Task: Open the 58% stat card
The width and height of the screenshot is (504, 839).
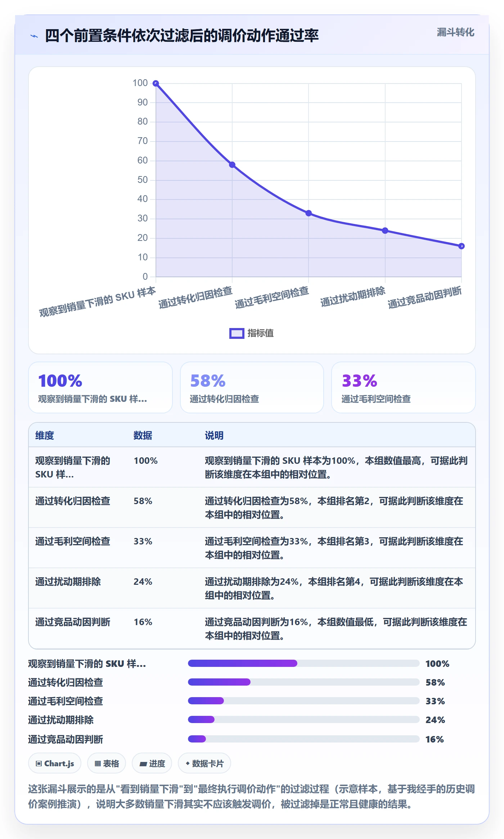Action: point(252,387)
